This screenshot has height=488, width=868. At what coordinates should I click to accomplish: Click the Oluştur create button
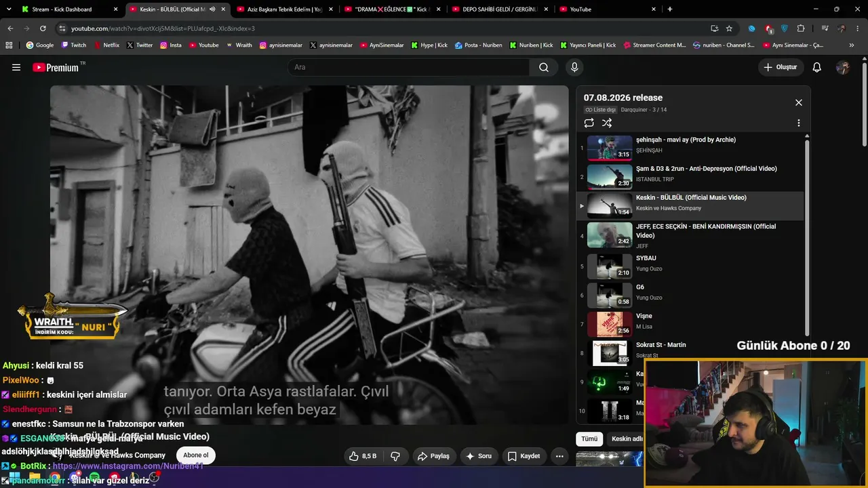click(781, 67)
